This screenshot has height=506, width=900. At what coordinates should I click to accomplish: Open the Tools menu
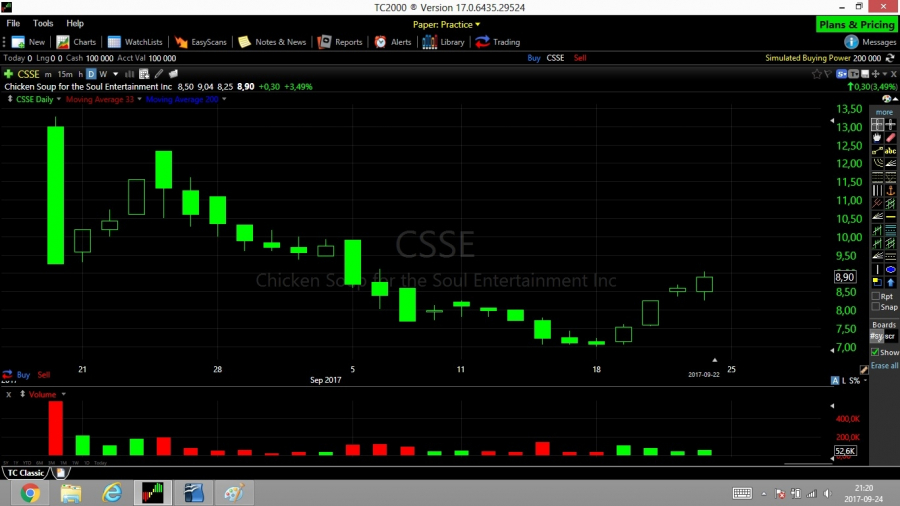(x=43, y=23)
